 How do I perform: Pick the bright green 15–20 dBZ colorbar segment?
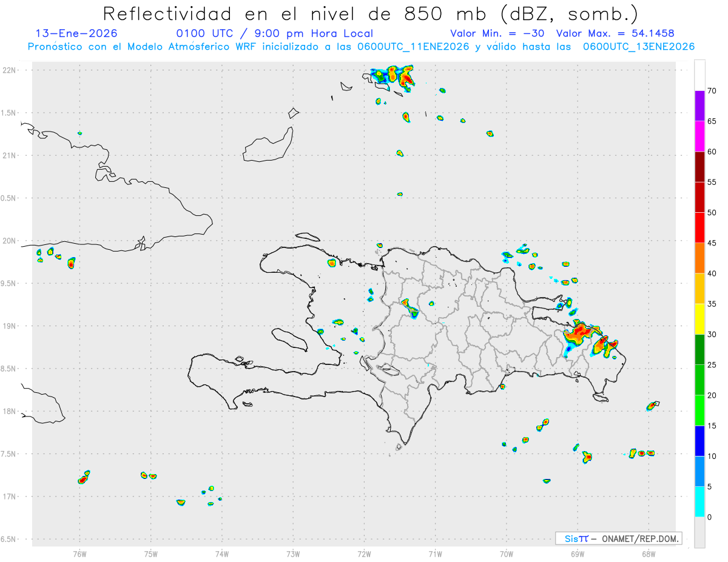(699, 410)
